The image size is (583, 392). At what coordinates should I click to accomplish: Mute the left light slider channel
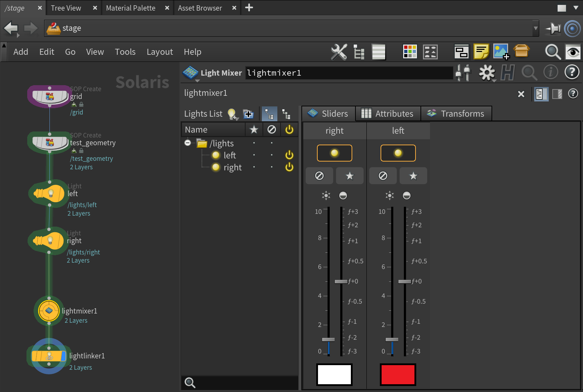tap(383, 176)
